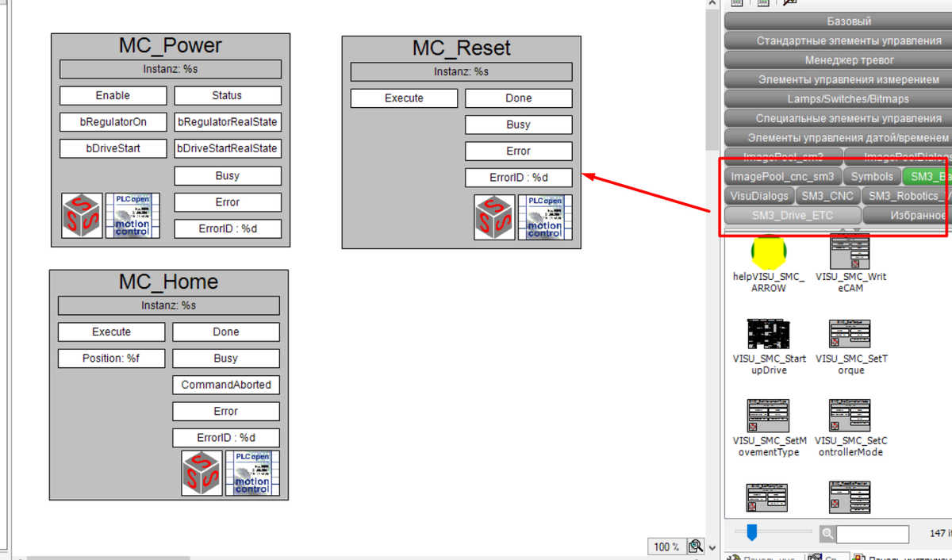This screenshot has height=560, width=952.
Task: Click the bDriveStartRealState field
Action: point(227,148)
